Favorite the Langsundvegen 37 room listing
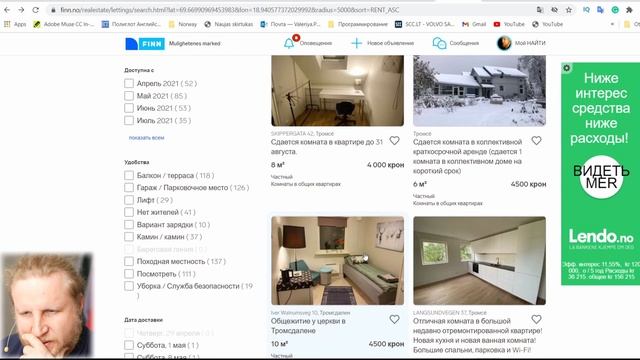This screenshot has width=640, height=360. point(536,319)
